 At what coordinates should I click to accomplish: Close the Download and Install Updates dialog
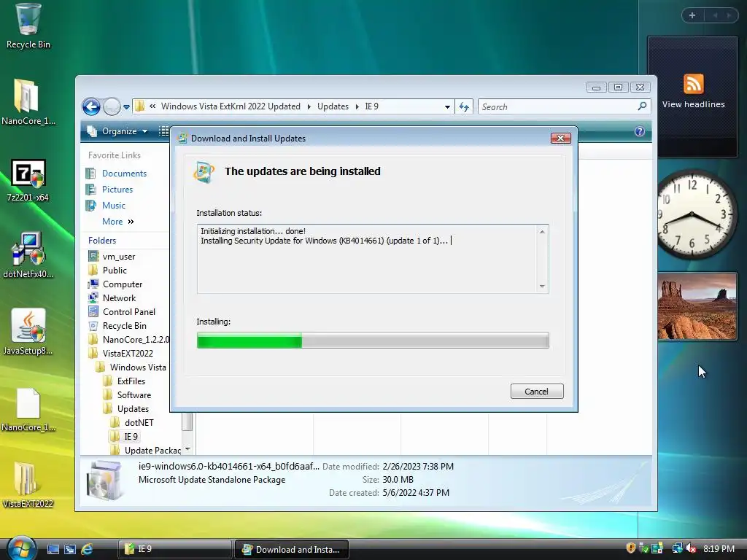click(561, 138)
